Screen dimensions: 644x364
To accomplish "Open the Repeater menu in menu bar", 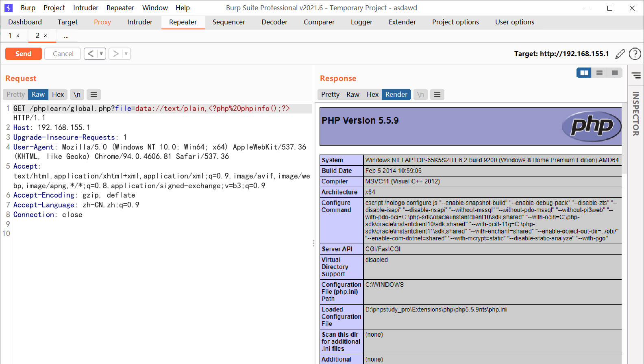I will [120, 8].
